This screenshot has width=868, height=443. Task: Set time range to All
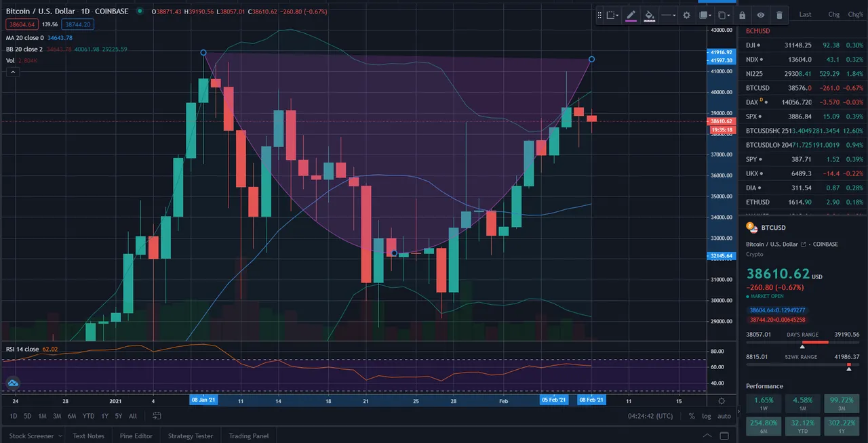133,416
